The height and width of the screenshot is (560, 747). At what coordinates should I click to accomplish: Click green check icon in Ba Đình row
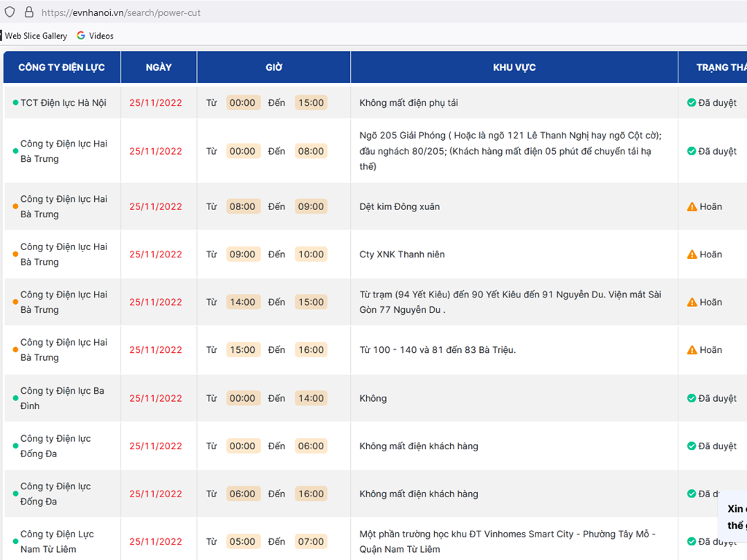(x=692, y=398)
